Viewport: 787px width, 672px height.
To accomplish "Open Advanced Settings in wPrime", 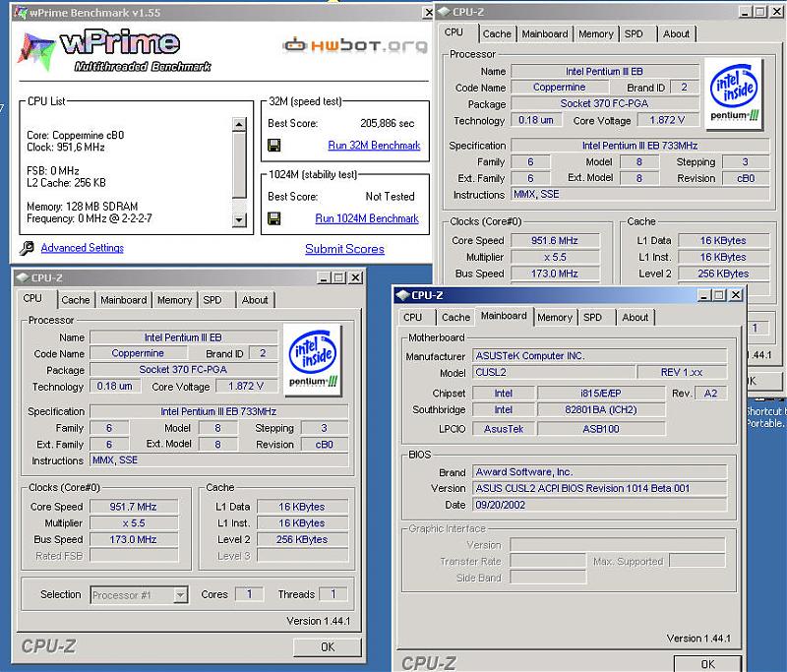I will click(x=83, y=248).
